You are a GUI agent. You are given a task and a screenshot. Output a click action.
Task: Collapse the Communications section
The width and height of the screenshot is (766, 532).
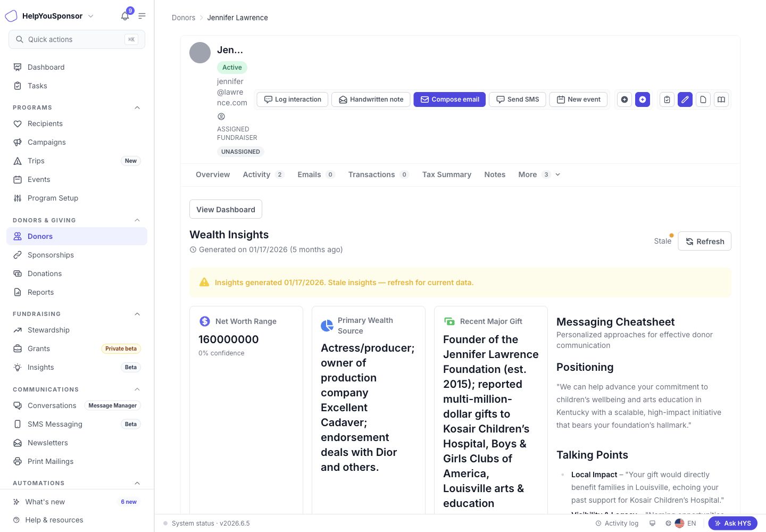click(x=137, y=389)
